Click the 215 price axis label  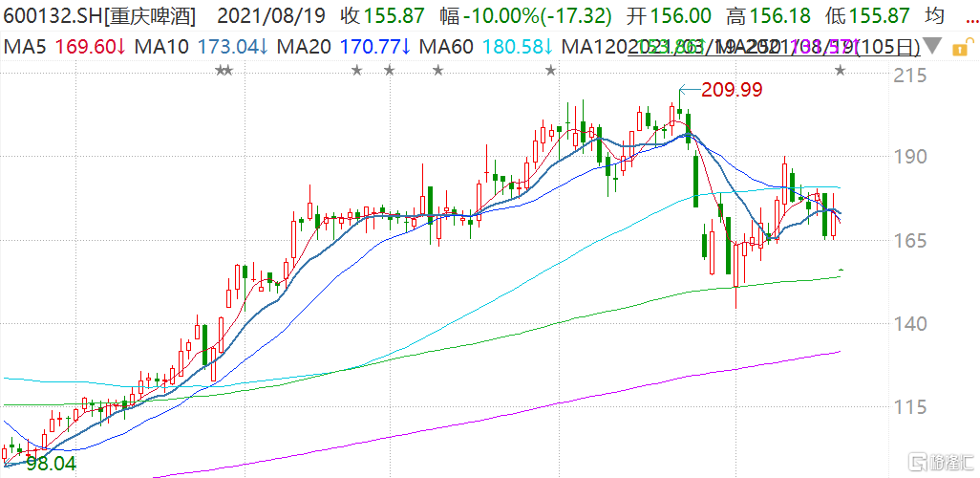[909, 76]
